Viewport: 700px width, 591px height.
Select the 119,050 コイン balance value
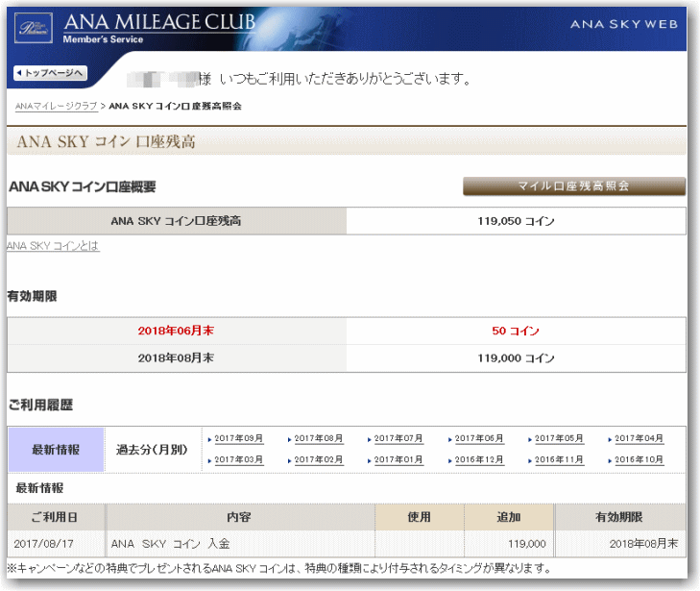point(516,221)
